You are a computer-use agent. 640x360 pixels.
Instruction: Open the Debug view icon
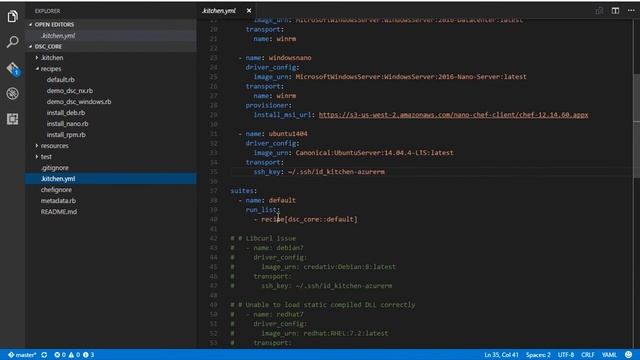(13, 93)
